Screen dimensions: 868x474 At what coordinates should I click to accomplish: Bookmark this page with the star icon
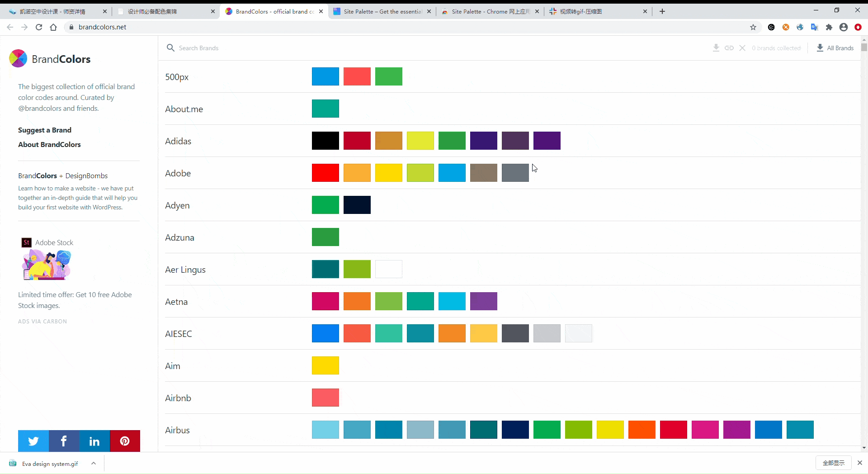tap(753, 27)
